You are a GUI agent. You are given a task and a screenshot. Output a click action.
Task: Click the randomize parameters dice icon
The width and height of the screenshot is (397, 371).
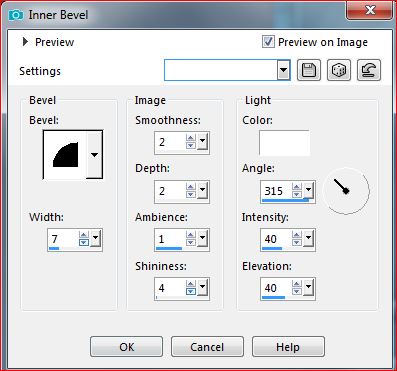tap(339, 70)
